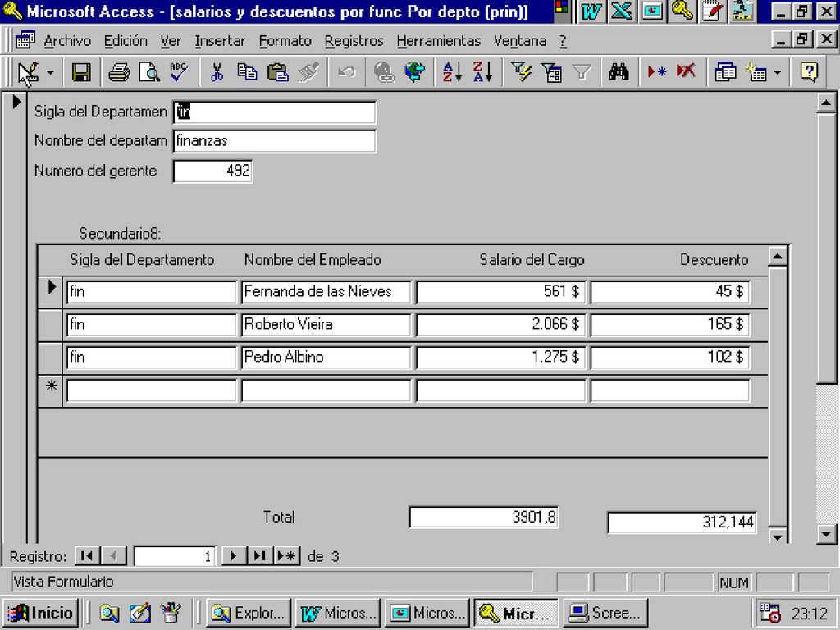
Task: Open the Edición menu
Action: 126,41
